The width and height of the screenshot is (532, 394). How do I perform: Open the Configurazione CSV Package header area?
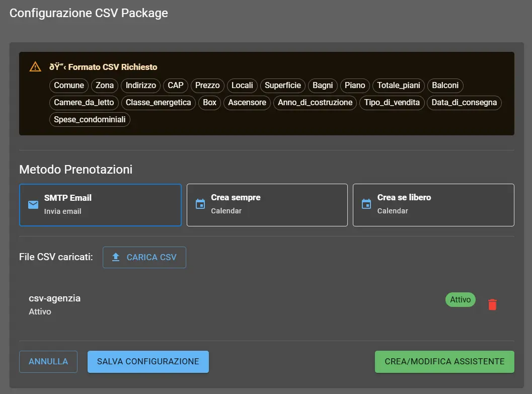pos(89,13)
